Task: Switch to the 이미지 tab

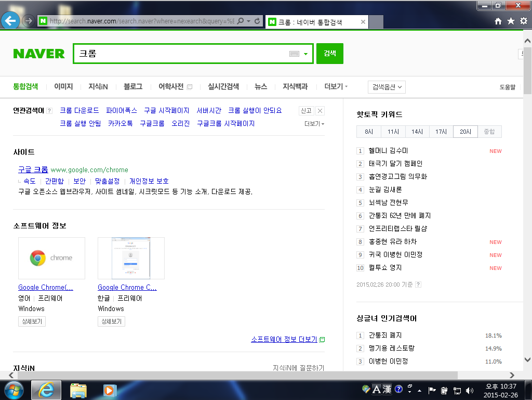Action: 63,86
